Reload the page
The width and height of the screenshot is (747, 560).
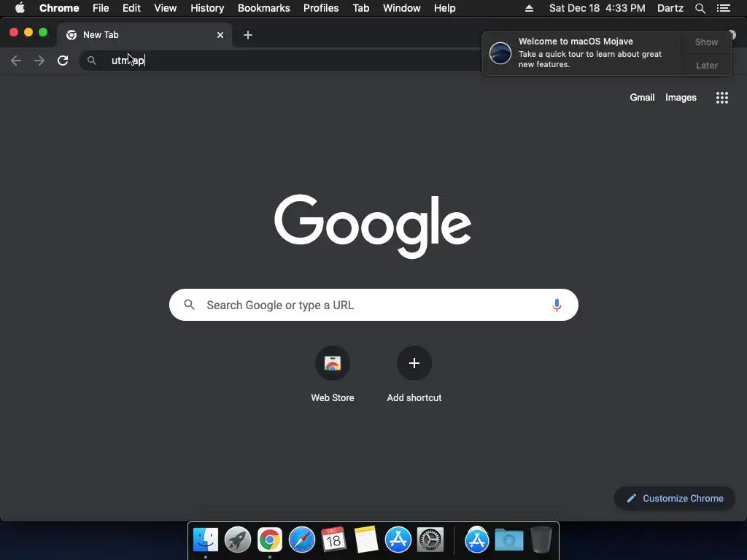[x=63, y=61]
